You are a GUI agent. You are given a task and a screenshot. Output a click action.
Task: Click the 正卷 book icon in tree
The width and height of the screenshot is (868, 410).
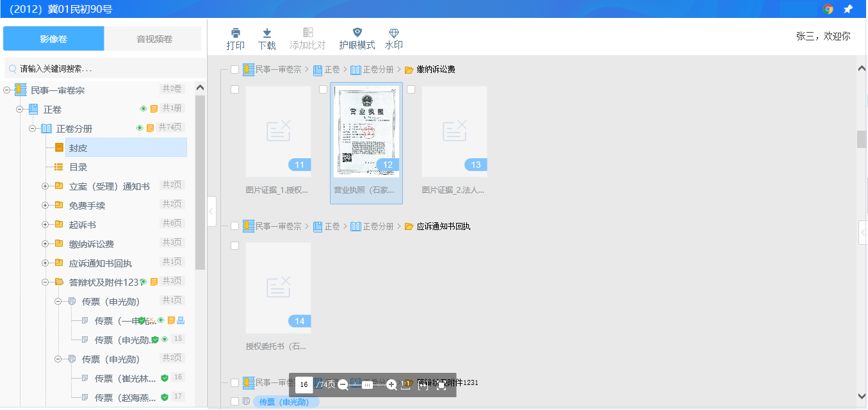[x=33, y=110]
